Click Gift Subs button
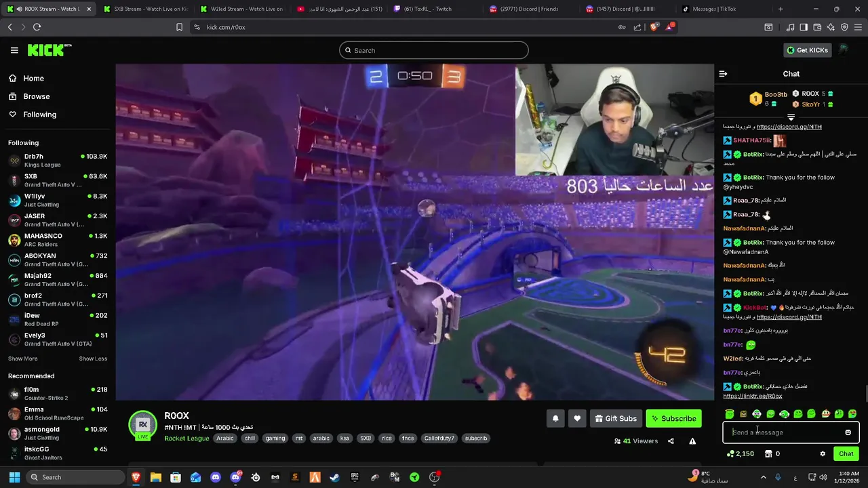The width and height of the screenshot is (868, 488). (616, 419)
